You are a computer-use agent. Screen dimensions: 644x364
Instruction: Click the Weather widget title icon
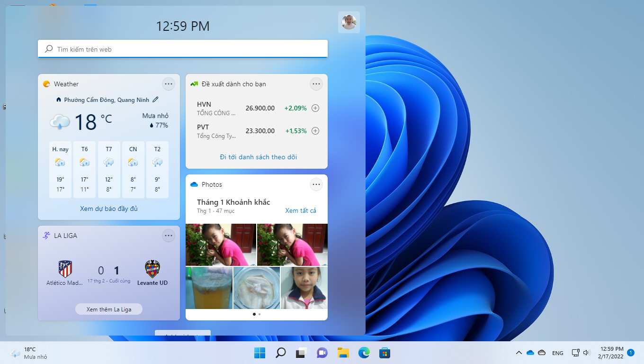click(46, 84)
